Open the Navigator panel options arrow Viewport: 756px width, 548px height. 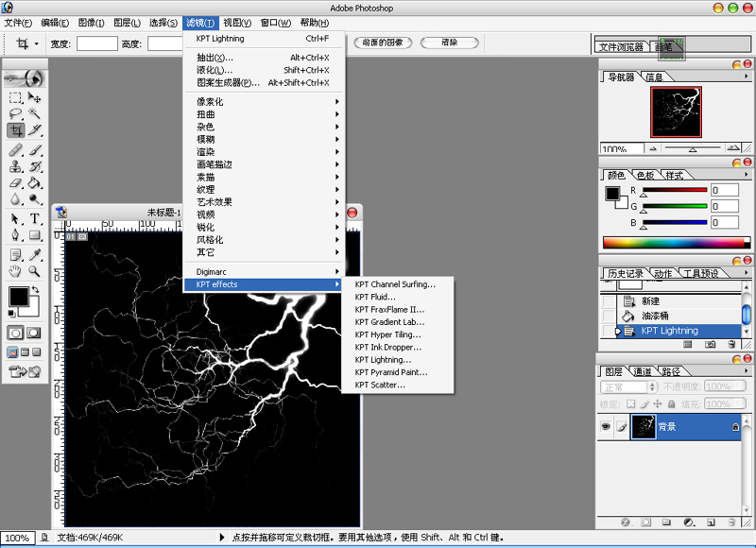tap(746, 77)
